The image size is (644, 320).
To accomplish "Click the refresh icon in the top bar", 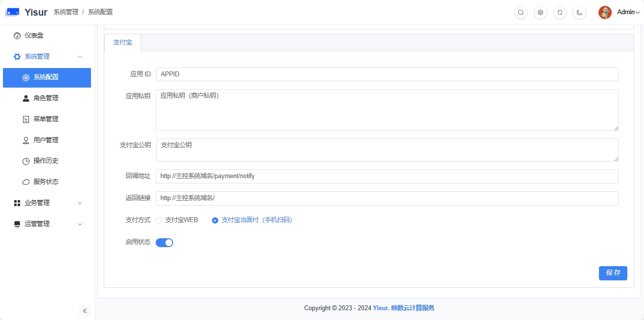I will point(560,12).
